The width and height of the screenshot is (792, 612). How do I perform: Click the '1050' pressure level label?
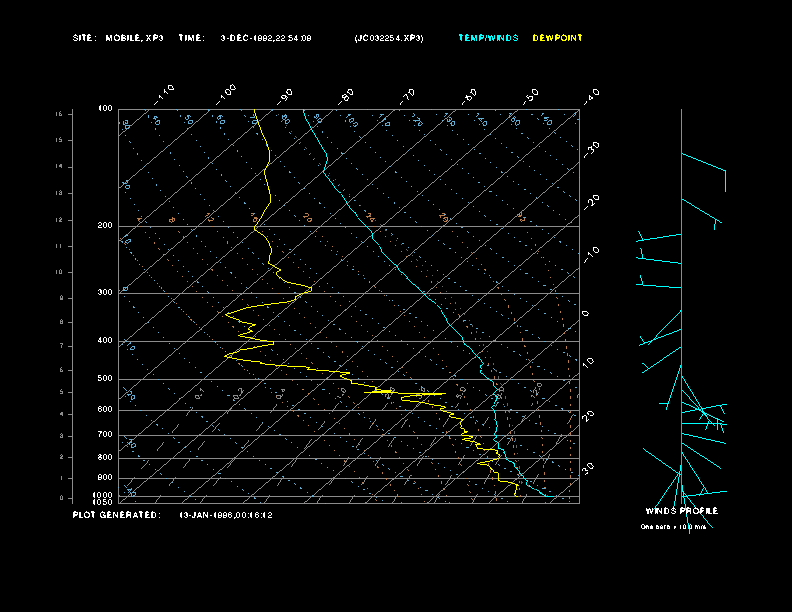tap(103, 502)
